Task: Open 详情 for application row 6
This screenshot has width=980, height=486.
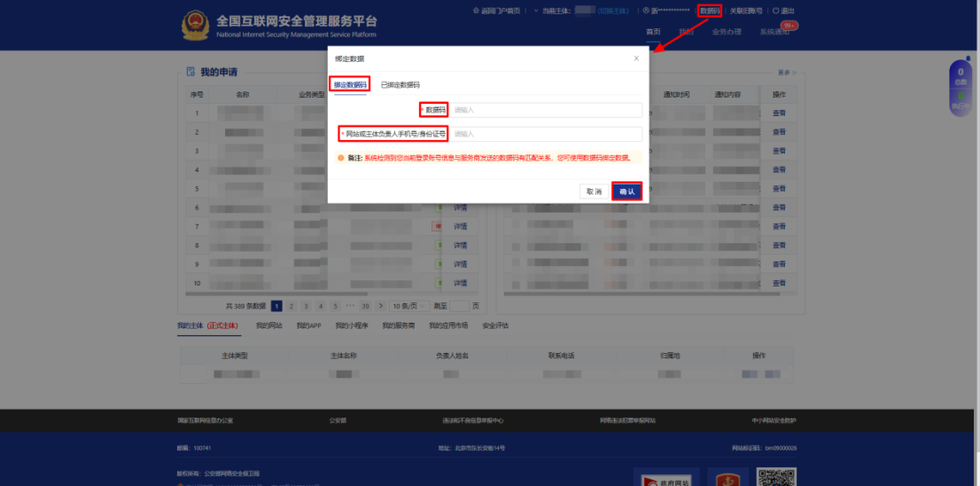Action: point(460,207)
